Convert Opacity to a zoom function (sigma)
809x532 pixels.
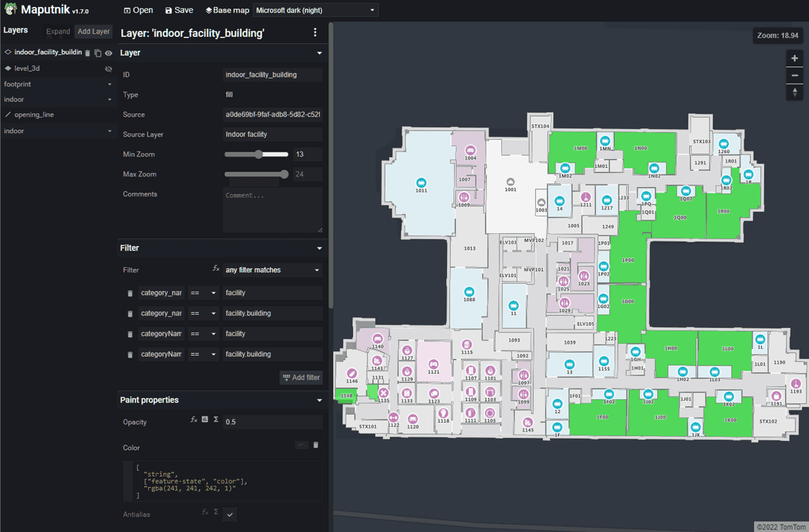point(216,420)
